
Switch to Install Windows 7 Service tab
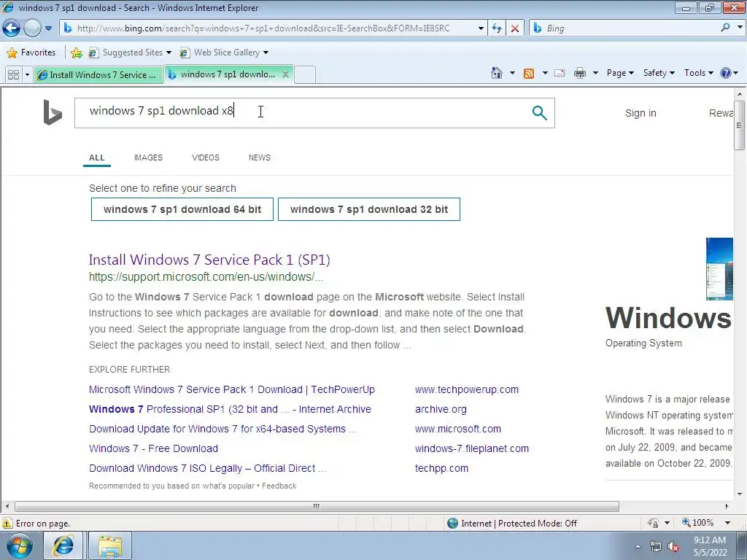(x=98, y=75)
